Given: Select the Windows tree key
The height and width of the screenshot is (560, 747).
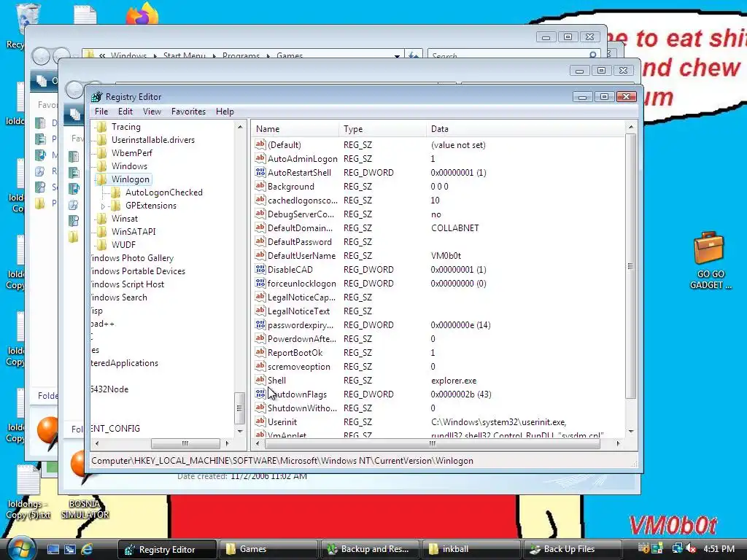Looking at the screenshot, I should click(x=129, y=166).
